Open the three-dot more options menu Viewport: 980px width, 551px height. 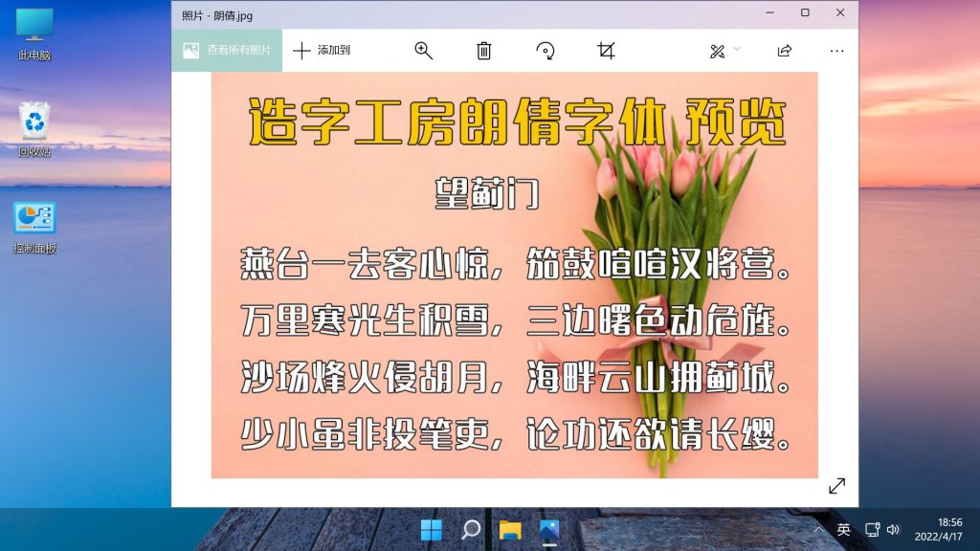point(836,51)
